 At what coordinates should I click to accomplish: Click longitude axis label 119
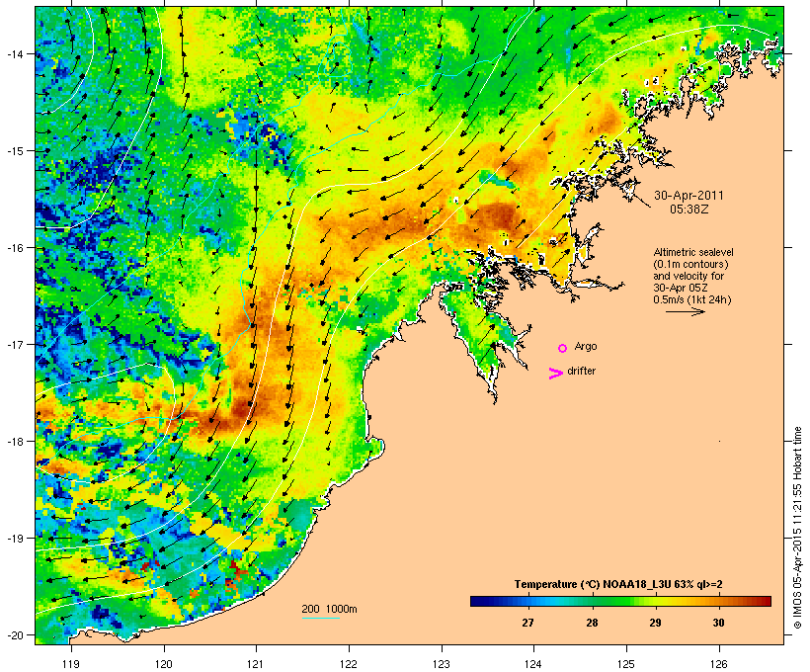click(71, 664)
